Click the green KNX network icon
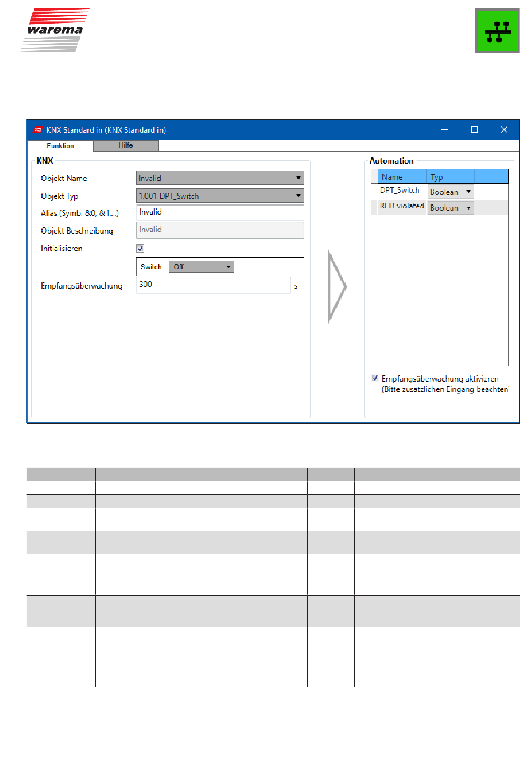The image size is (532, 772). [x=497, y=31]
